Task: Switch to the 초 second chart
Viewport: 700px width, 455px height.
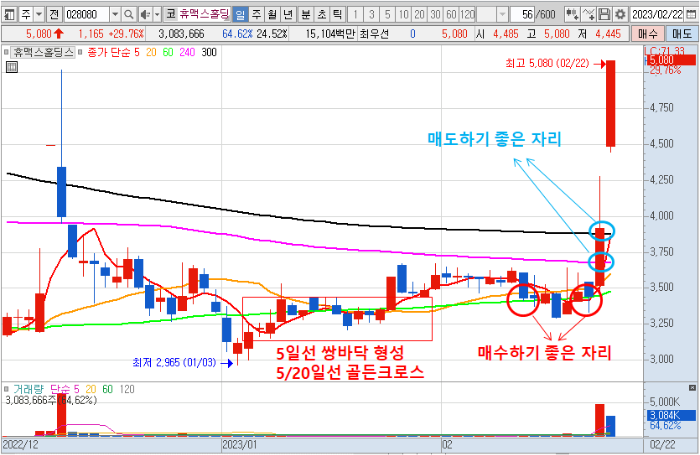Action: click(x=321, y=15)
